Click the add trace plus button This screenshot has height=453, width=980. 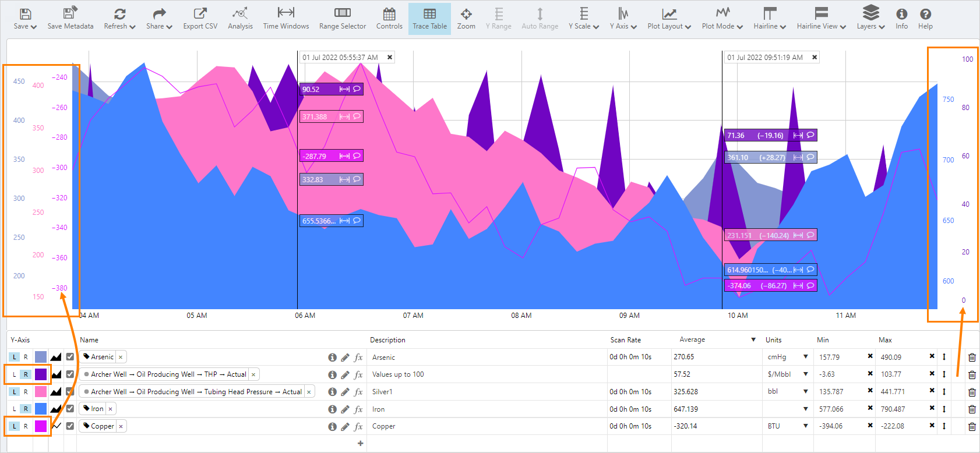point(360,443)
